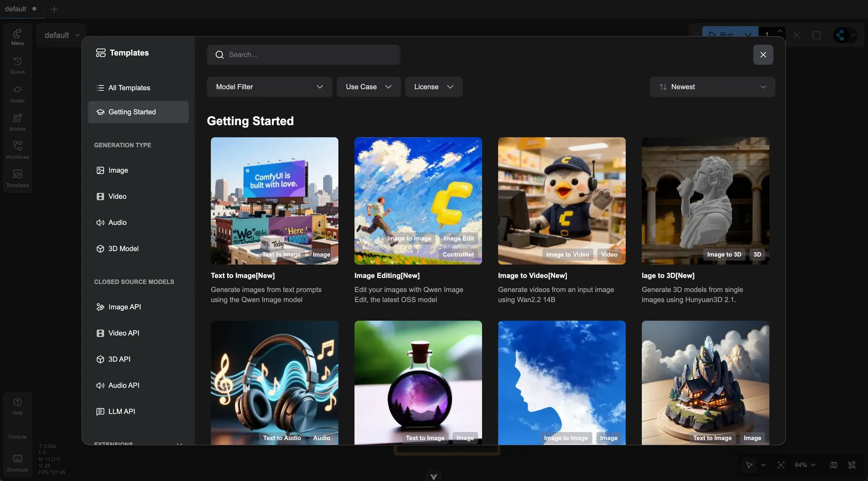
Task: Toggle the selection cursor mode
Action: tap(750, 464)
